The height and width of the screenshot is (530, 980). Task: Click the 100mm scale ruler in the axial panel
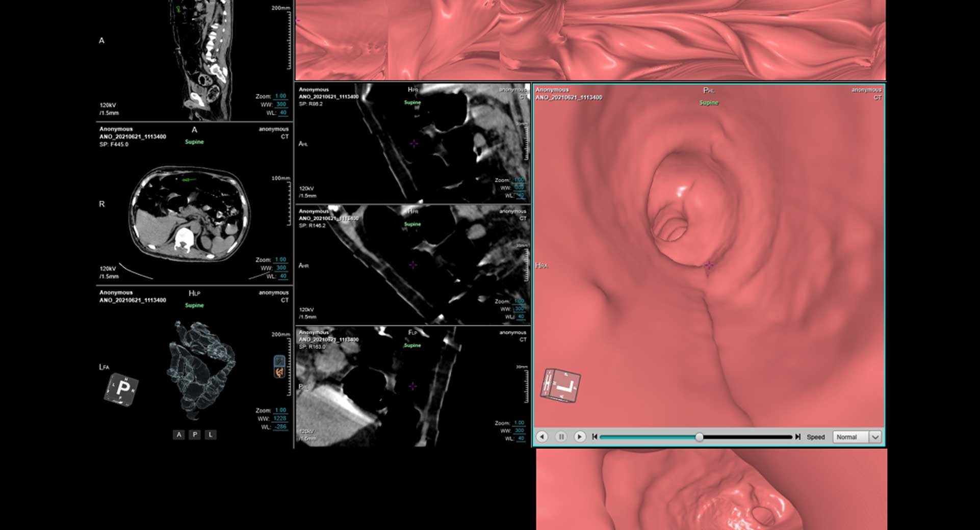[x=289, y=204]
